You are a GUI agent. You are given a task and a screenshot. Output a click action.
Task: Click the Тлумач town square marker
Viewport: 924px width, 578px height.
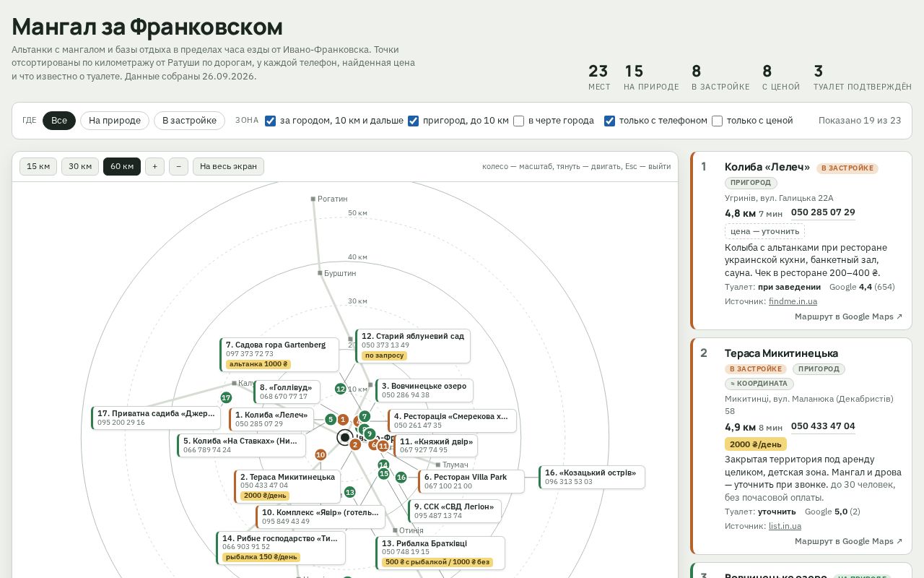[438, 465]
